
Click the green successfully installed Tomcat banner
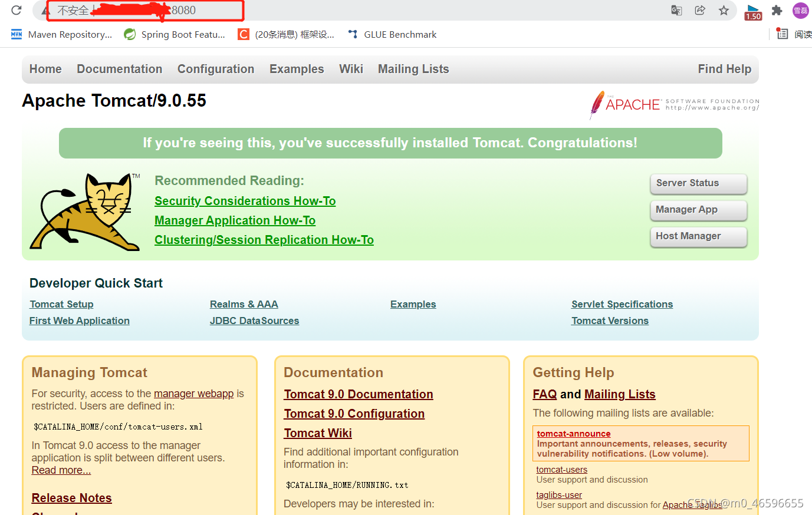(x=390, y=143)
